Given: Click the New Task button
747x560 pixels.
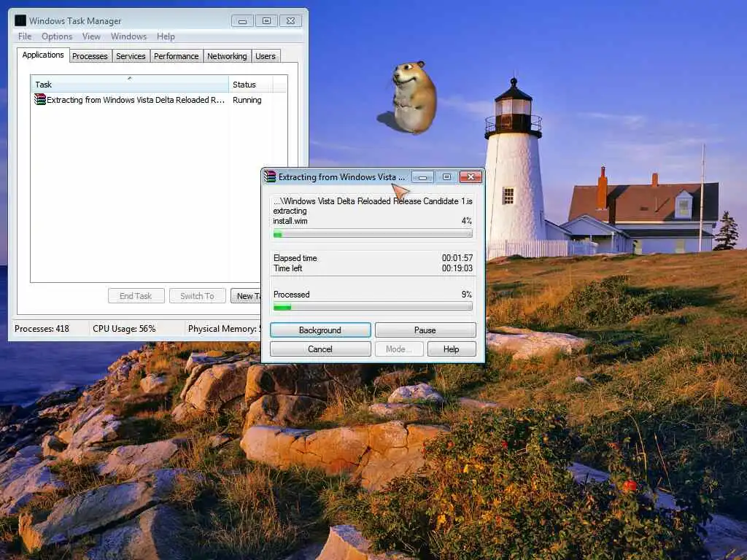Looking at the screenshot, I should pyautogui.click(x=246, y=296).
